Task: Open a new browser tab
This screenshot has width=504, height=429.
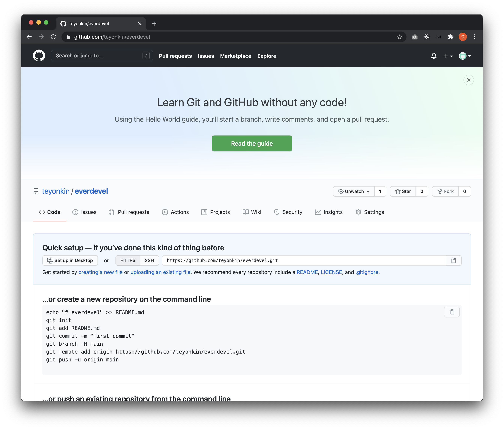Action: click(154, 24)
